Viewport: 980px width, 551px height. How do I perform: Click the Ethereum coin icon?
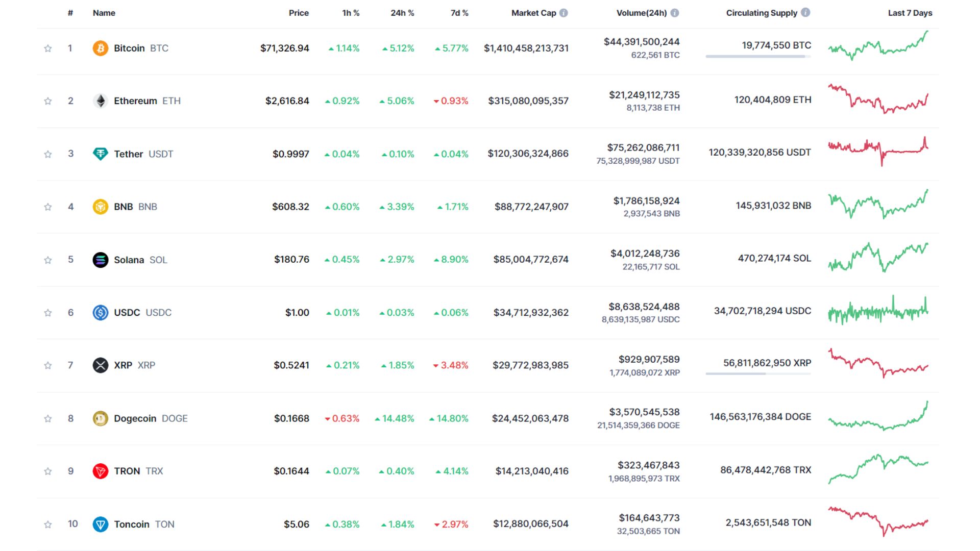[101, 101]
